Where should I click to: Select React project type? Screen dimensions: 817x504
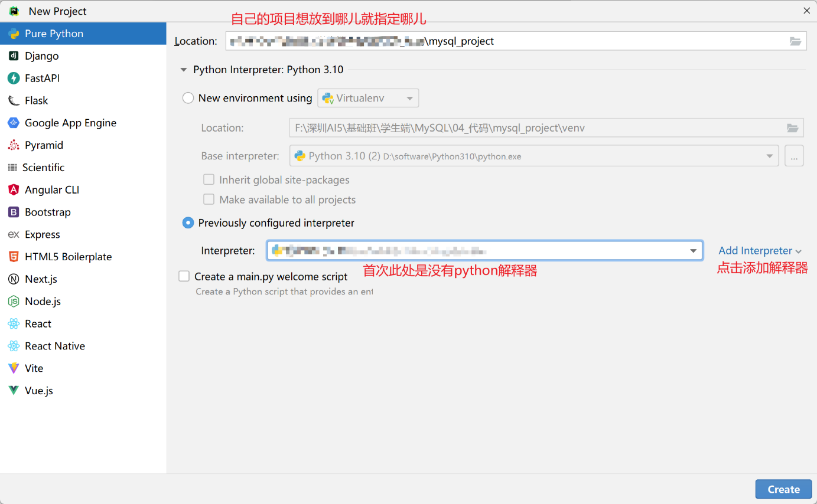click(83, 323)
